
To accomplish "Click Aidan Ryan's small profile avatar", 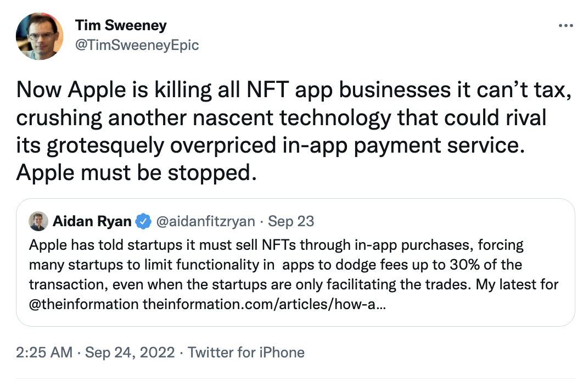I will point(38,221).
